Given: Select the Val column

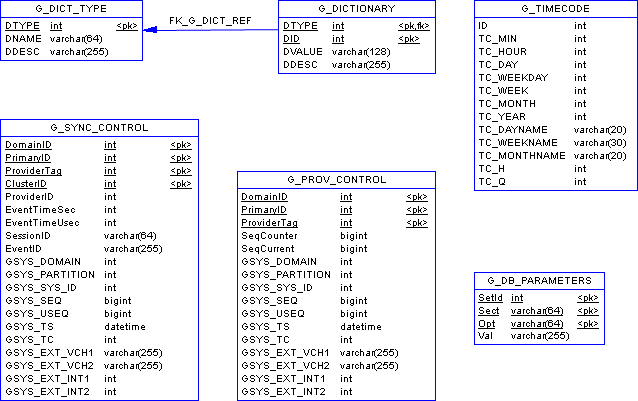Looking at the screenshot, I should [x=485, y=336].
